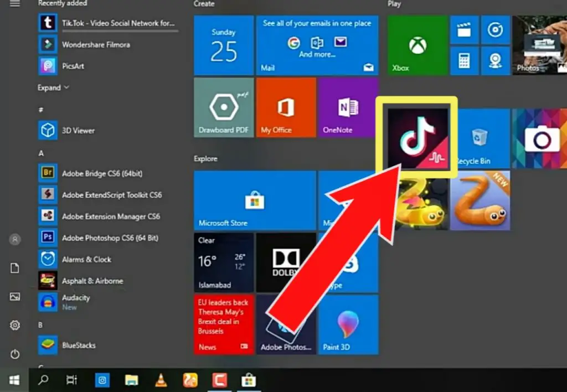
Task: Open Pictures from the sidebar
Action: tap(15, 297)
